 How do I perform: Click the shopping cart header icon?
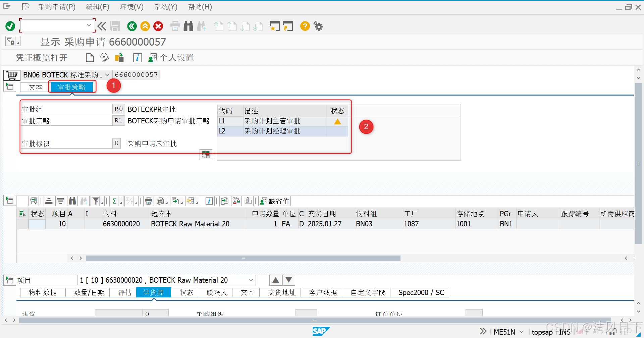coord(12,75)
